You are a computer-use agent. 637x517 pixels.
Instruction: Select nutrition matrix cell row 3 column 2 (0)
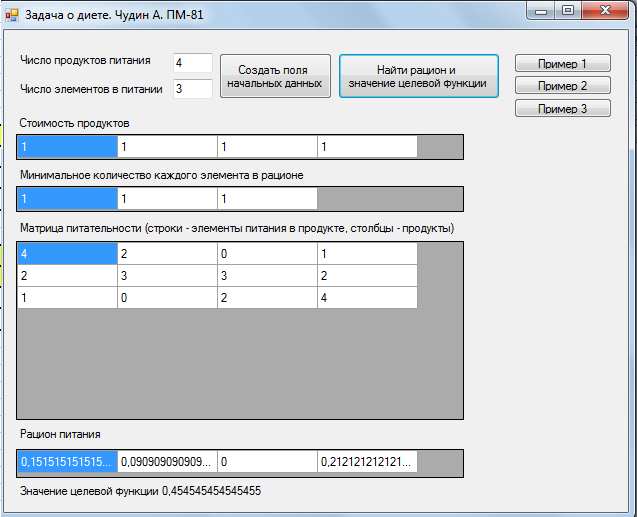pos(167,298)
